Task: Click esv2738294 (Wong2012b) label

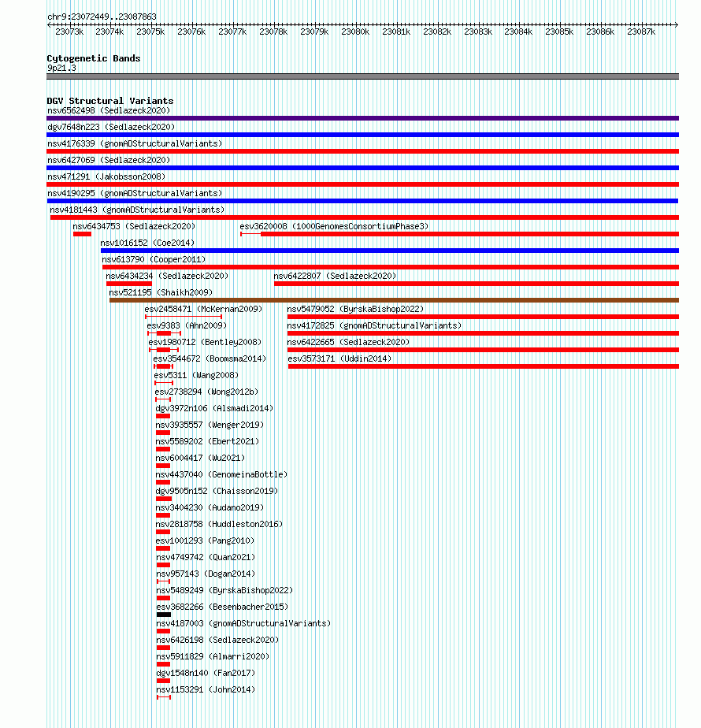Action: click(x=206, y=392)
